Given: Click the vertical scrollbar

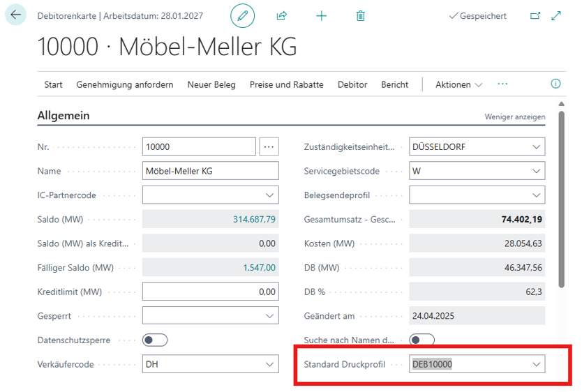Looking at the screenshot, I should pyautogui.click(x=562, y=195).
